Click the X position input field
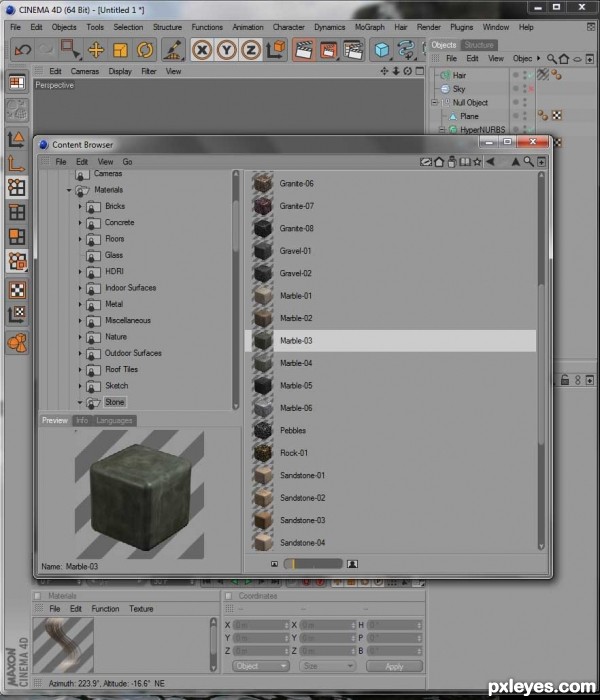This screenshot has height=700, width=600. point(263,625)
